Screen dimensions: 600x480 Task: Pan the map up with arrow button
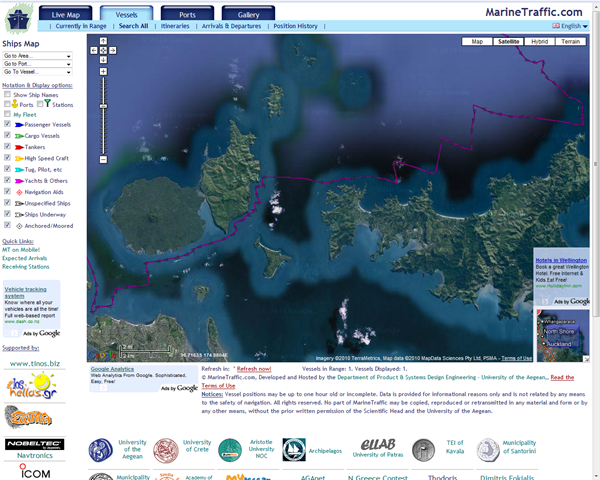coord(103,41)
